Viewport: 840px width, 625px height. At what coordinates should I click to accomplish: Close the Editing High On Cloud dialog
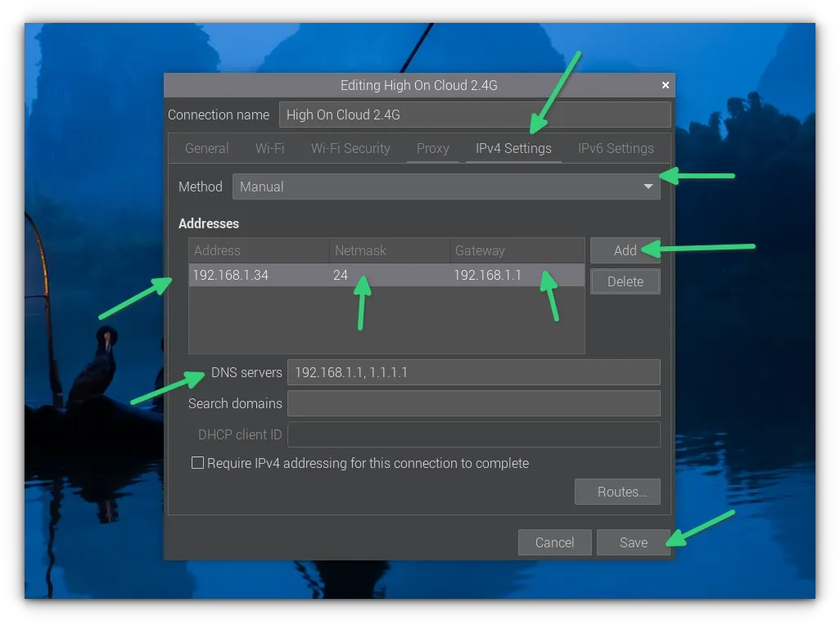tap(665, 85)
